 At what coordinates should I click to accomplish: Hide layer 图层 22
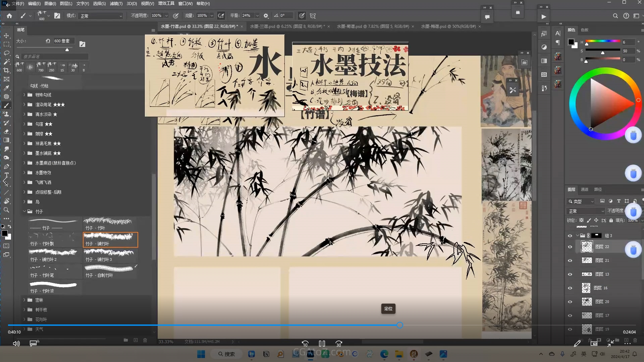click(x=570, y=247)
